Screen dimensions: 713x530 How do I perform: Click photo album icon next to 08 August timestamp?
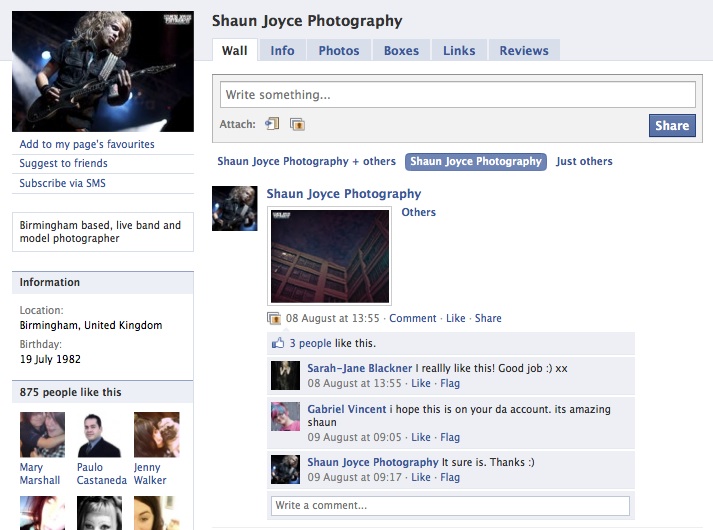[x=274, y=318]
